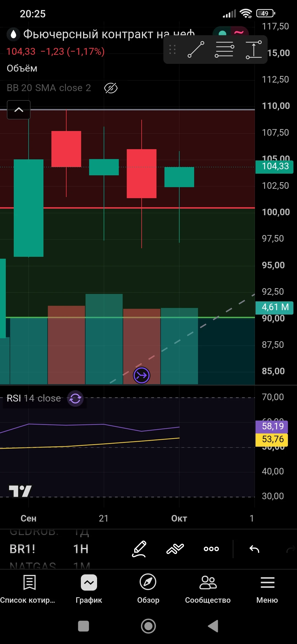Viewport: 297px width, 644px height.
Task: Tap the purple contract rollover marker on chart
Action: pos(142,375)
